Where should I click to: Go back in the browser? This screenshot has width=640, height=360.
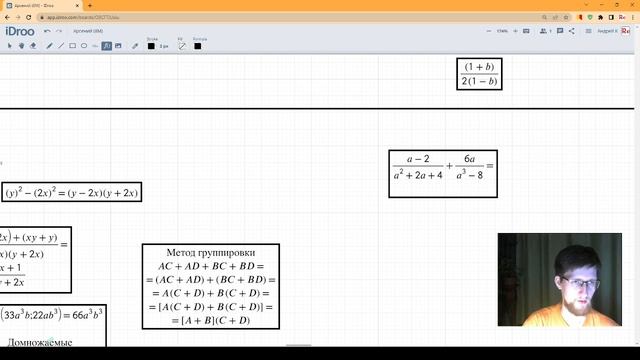click(7, 17)
